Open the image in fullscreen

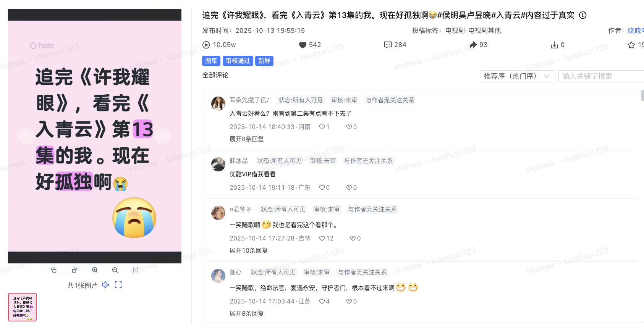click(118, 285)
